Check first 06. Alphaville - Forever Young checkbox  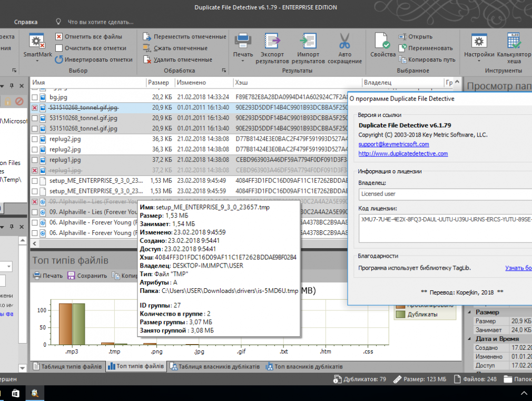(x=35, y=223)
